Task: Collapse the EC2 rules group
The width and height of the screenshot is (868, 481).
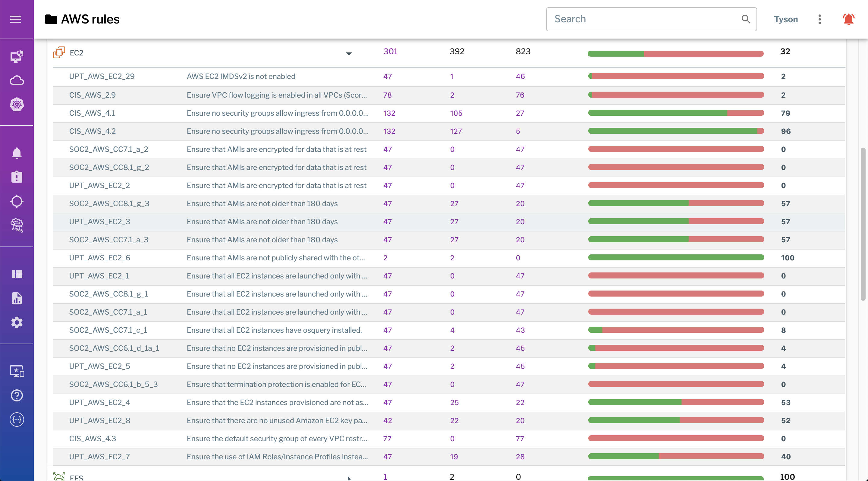Action: (x=349, y=54)
